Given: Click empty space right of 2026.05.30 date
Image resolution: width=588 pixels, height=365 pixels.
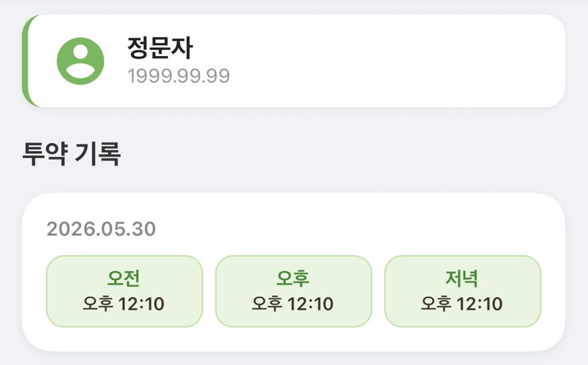Looking at the screenshot, I should click(356, 229).
